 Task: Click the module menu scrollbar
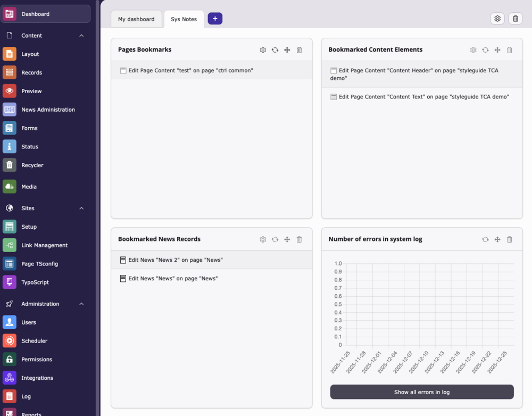tap(98, 208)
